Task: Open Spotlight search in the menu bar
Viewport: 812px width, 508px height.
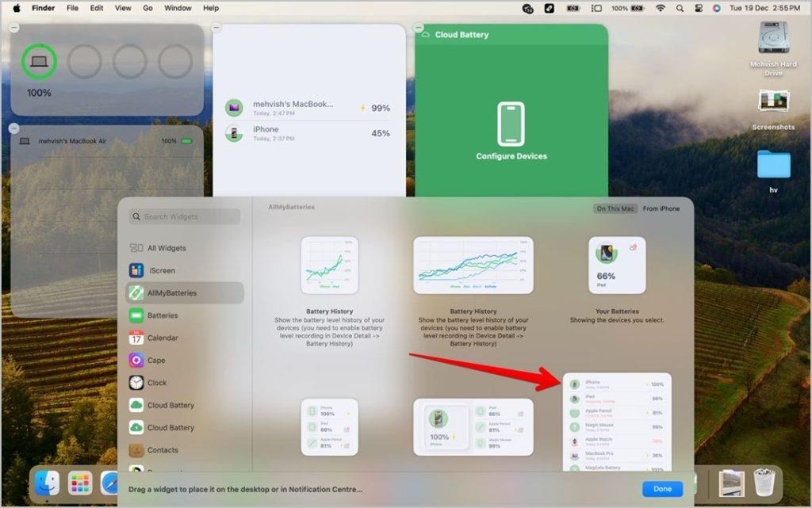Action: (x=680, y=8)
